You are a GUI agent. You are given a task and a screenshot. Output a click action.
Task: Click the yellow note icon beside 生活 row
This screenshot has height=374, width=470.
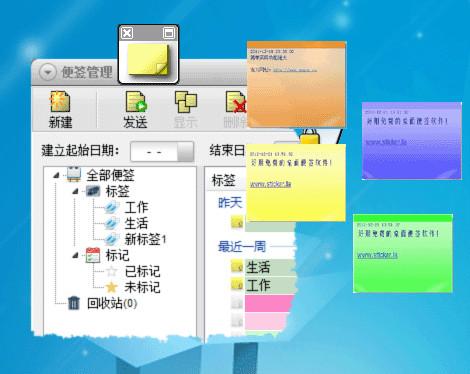237,266
